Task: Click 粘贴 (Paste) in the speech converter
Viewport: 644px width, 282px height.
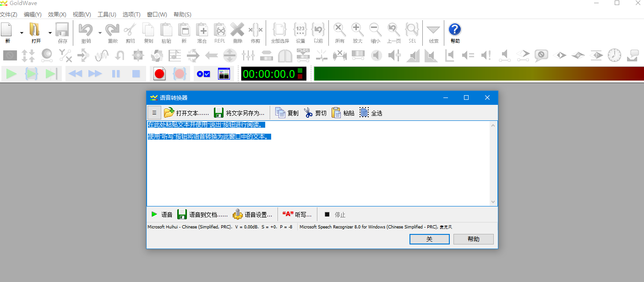Action: [343, 113]
